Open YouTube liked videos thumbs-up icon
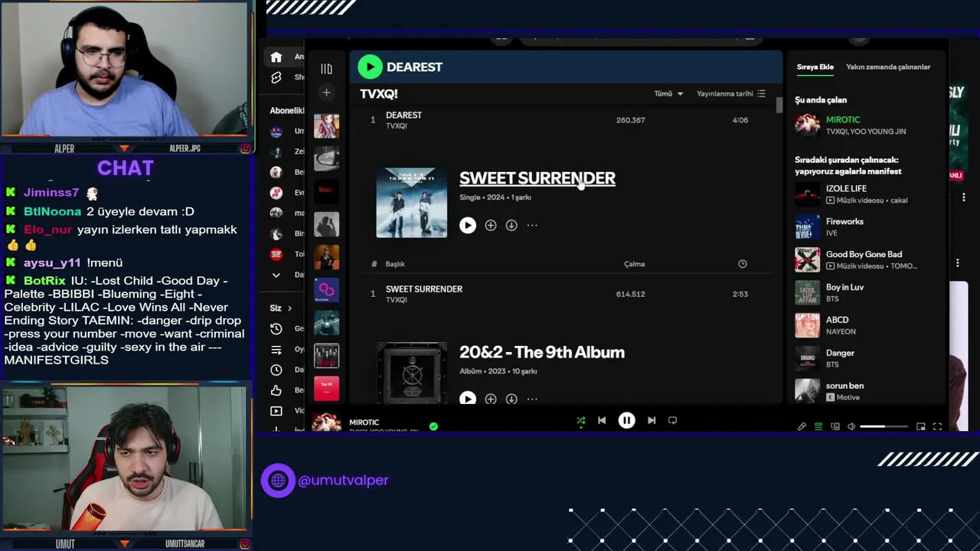The image size is (980, 551). tap(276, 390)
